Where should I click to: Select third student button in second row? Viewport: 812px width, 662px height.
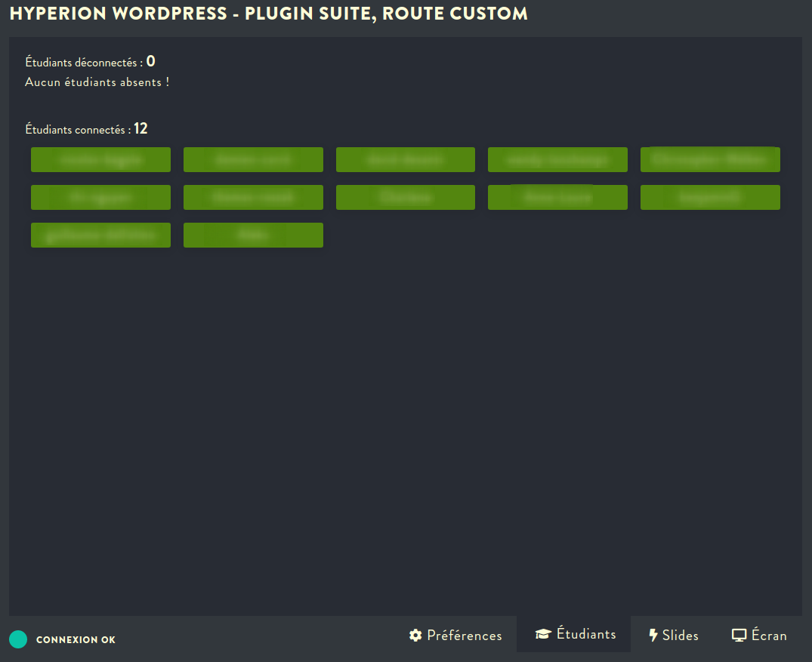point(406,197)
